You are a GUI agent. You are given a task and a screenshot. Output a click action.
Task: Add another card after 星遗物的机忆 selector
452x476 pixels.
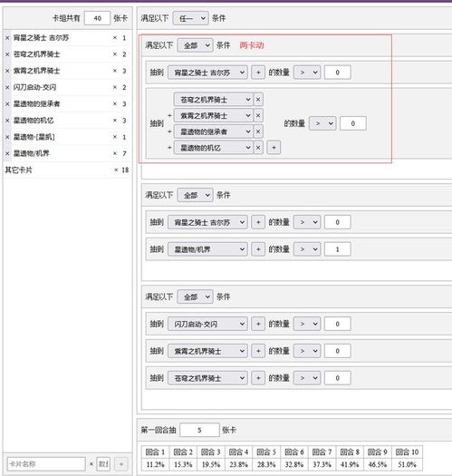tap(274, 148)
